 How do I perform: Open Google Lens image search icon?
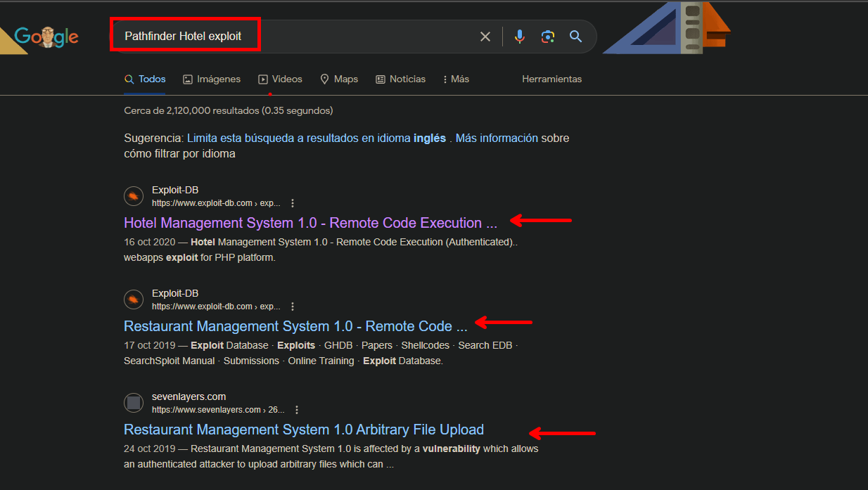click(x=548, y=37)
